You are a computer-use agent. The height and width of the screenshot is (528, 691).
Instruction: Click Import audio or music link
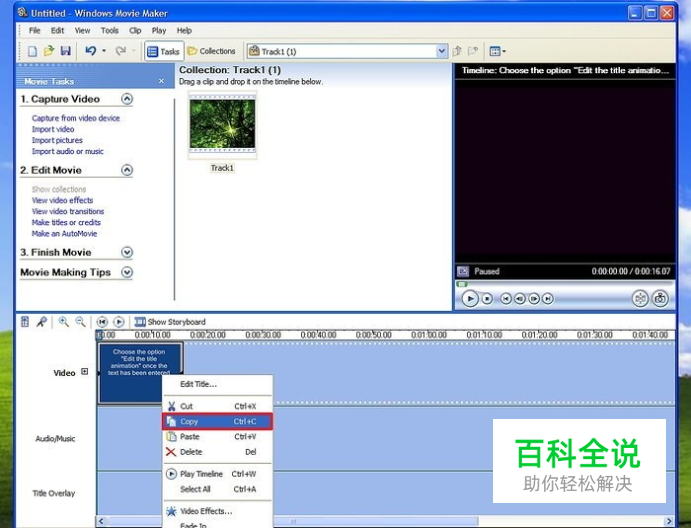[67, 151]
